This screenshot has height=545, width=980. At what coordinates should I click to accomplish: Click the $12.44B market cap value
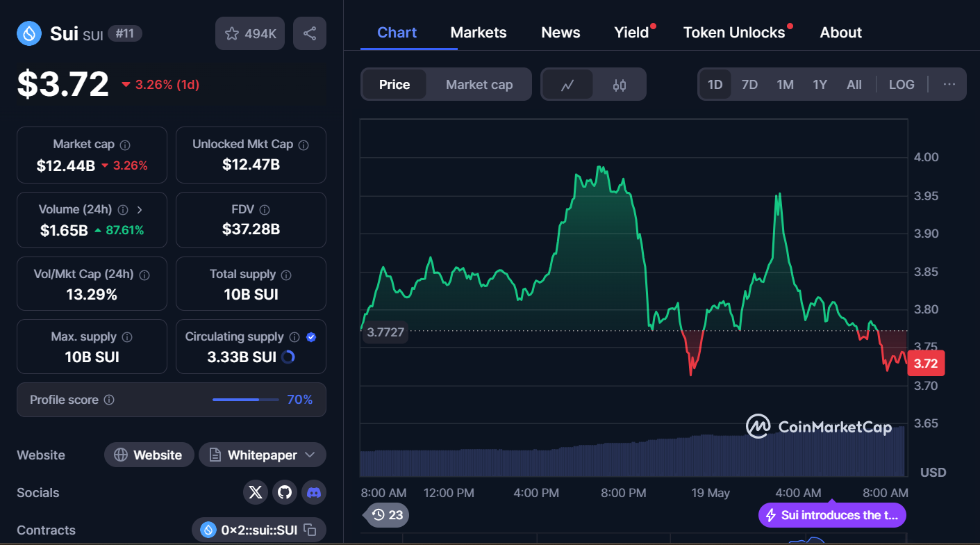coord(66,165)
